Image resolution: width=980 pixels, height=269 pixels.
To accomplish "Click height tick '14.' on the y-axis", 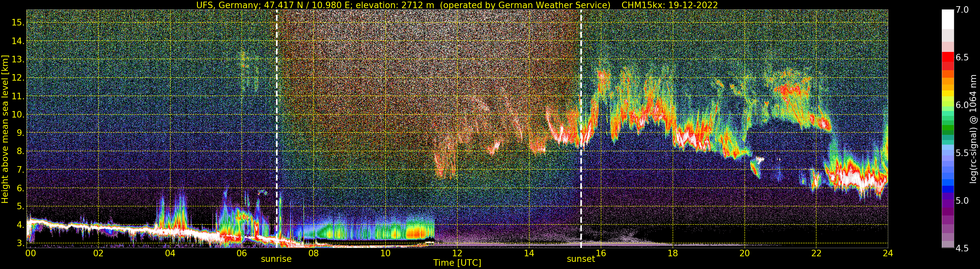I will click(18, 41).
